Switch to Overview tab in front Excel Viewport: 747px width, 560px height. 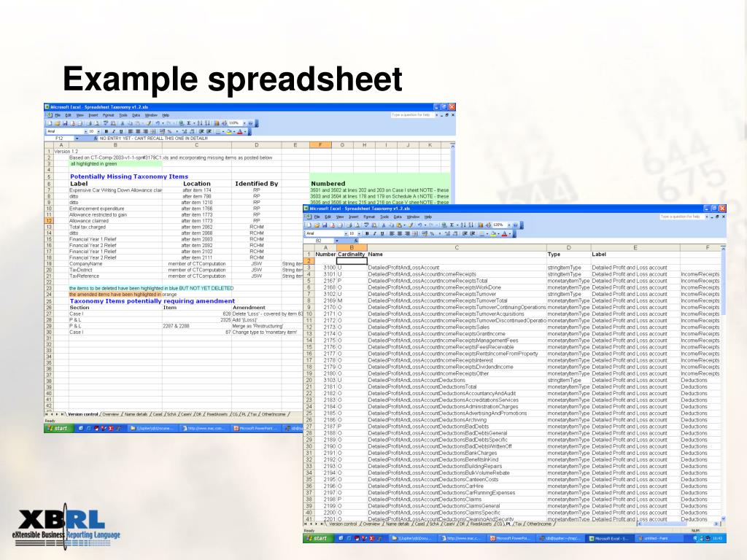point(371,524)
